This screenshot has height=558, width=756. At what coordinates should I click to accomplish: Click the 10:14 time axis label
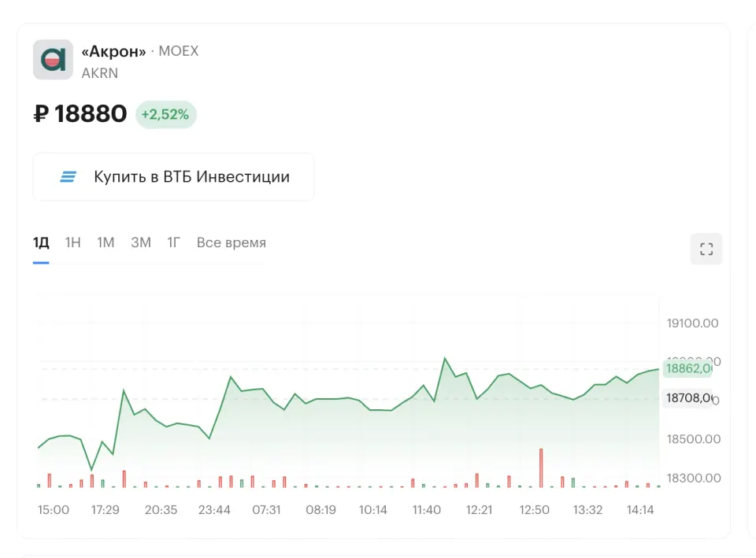click(x=372, y=510)
